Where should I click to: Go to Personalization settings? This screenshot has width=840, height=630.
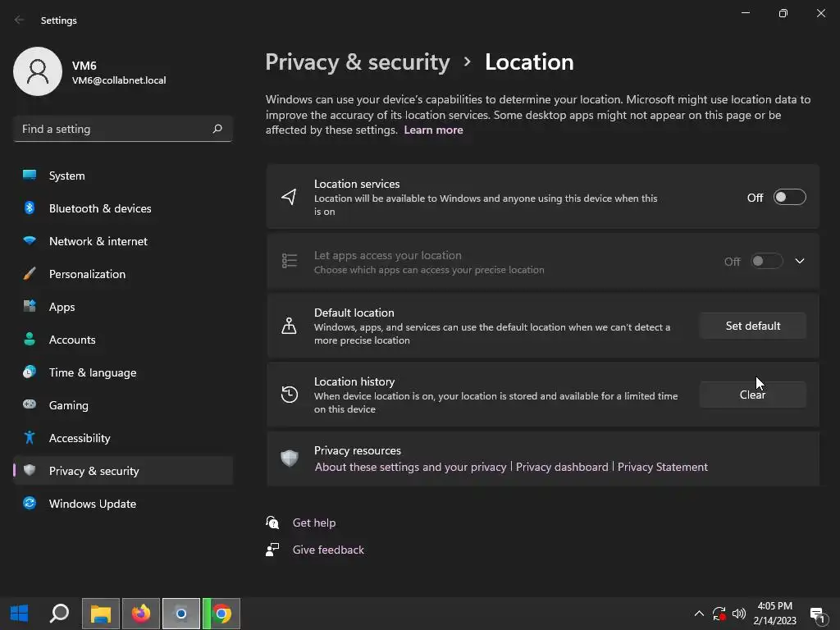click(87, 274)
